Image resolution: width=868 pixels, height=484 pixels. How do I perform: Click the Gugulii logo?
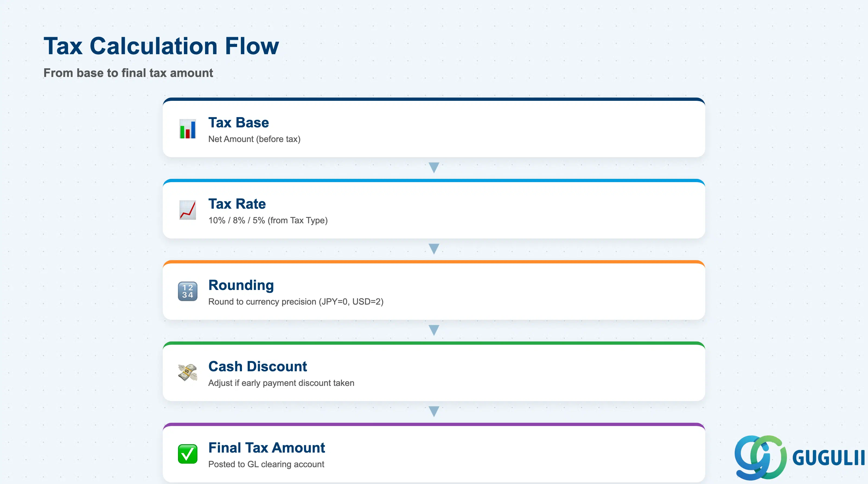799,457
